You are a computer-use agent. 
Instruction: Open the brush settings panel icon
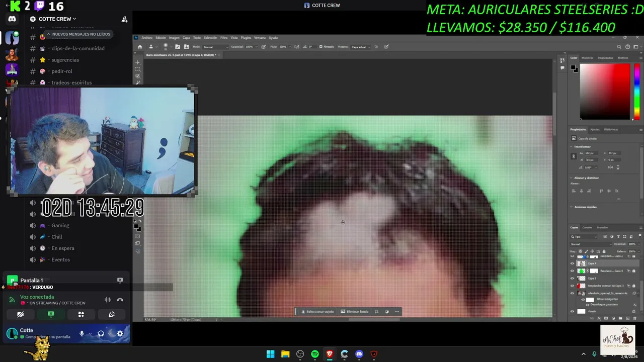coord(177,47)
